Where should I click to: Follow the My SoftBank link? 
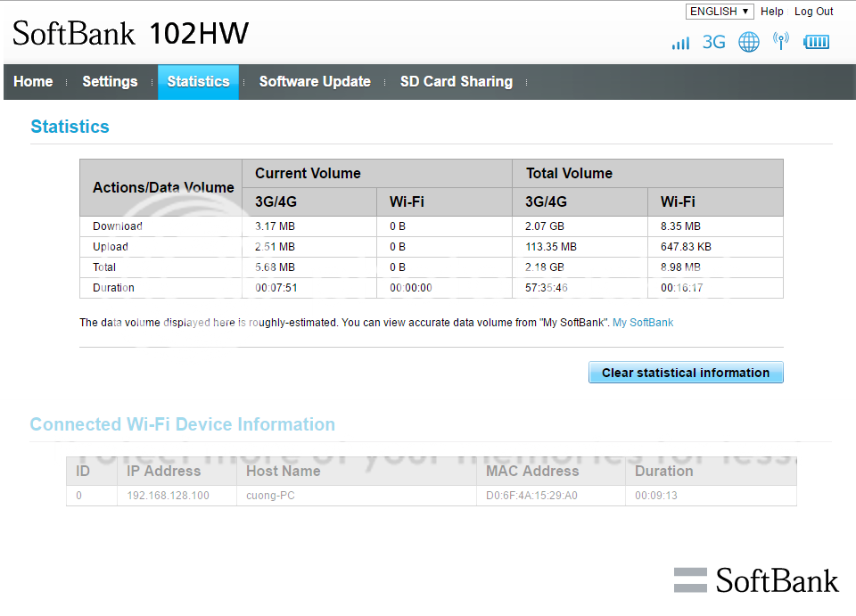coord(643,323)
